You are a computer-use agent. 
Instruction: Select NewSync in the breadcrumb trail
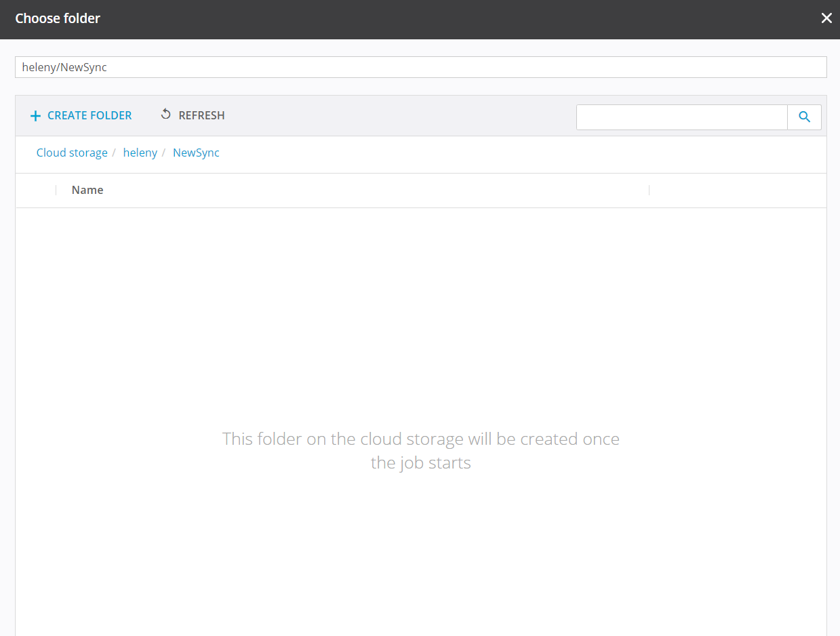pyautogui.click(x=196, y=153)
